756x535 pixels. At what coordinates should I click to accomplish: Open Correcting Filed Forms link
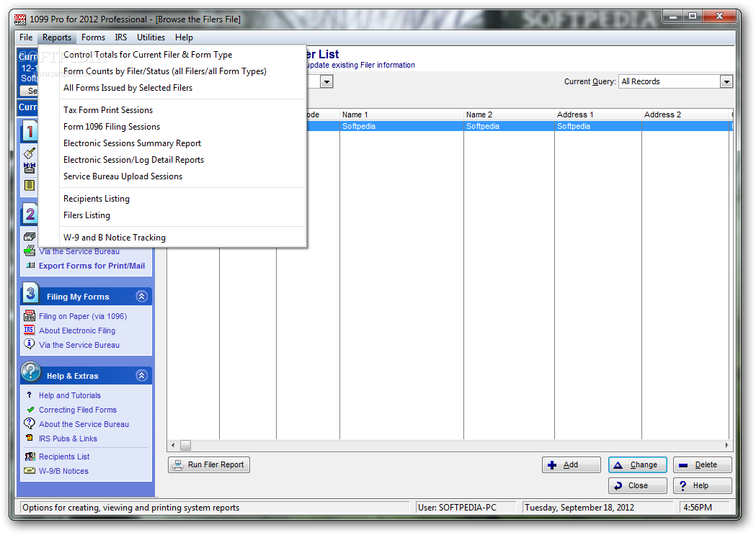click(78, 410)
